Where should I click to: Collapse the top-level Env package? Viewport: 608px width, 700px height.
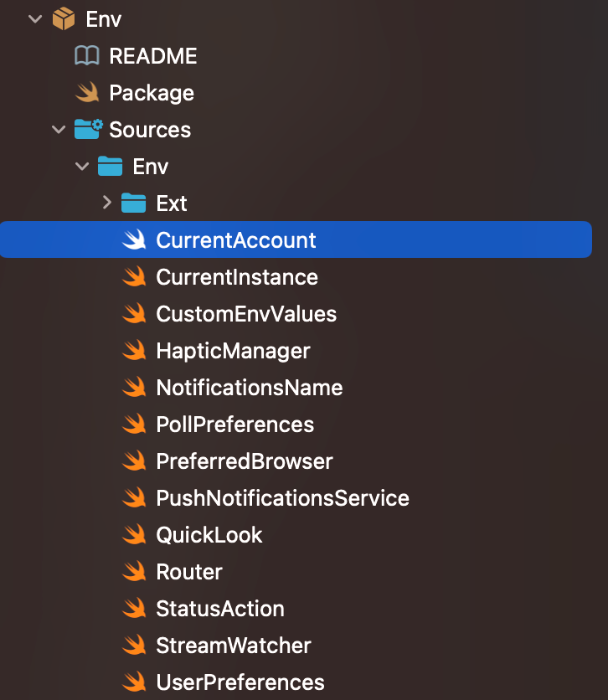click(x=35, y=19)
